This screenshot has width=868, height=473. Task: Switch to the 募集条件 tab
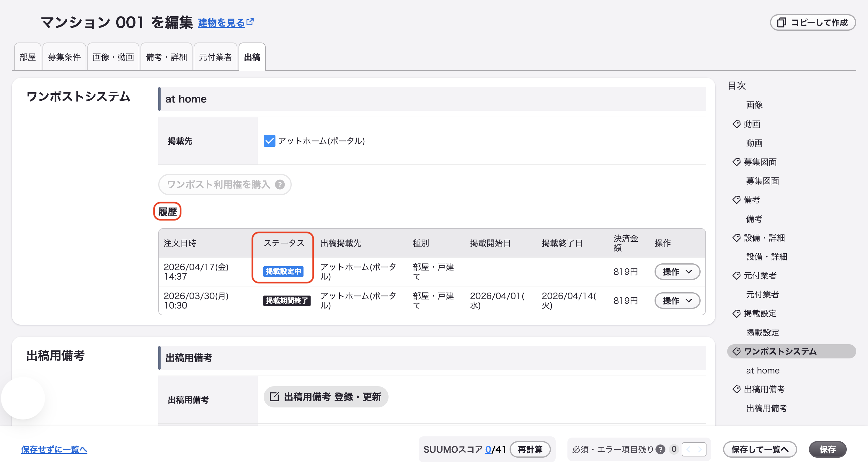(64, 57)
